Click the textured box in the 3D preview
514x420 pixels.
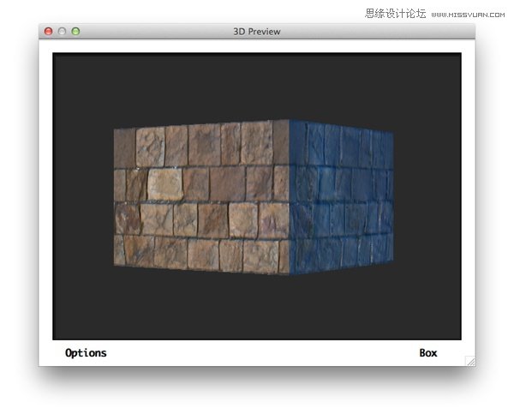tap(254, 197)
